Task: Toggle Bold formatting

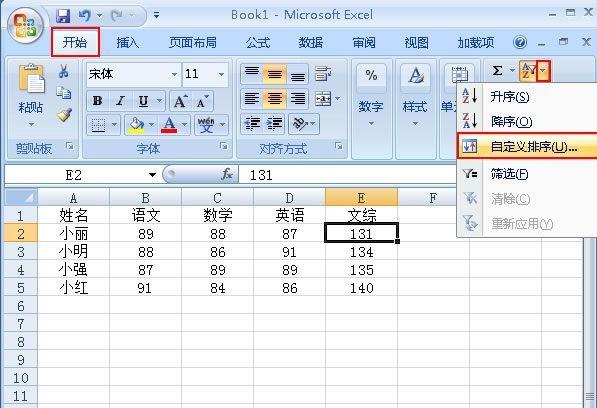Action: (97, 101)
